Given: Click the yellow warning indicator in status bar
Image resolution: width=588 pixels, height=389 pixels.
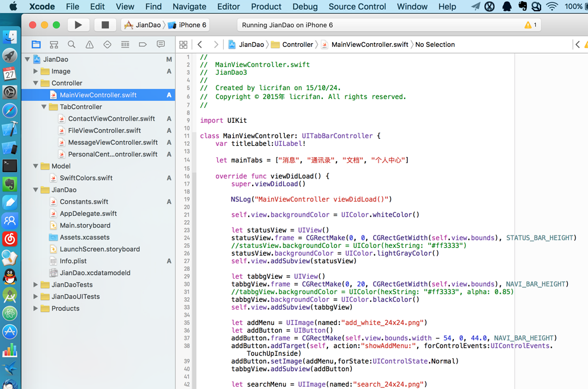Looking at the screenshot, I should coord(530,25).
